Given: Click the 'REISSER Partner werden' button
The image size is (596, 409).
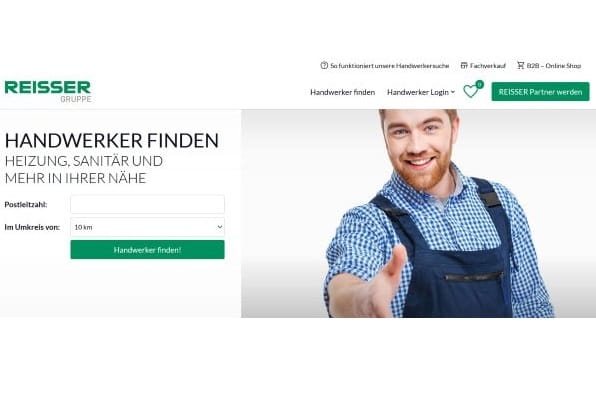Looking at the screenshot, I should point(540,92).
